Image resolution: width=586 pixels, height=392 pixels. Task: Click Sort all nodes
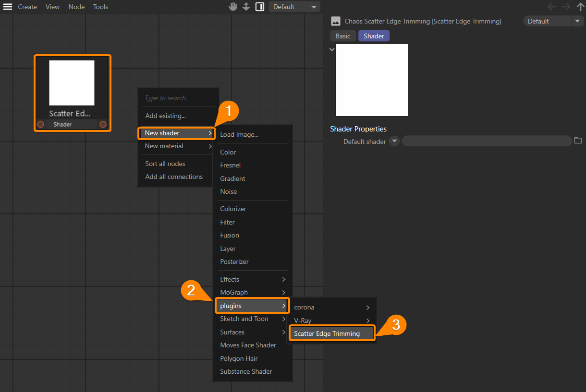tap(165, 163)
